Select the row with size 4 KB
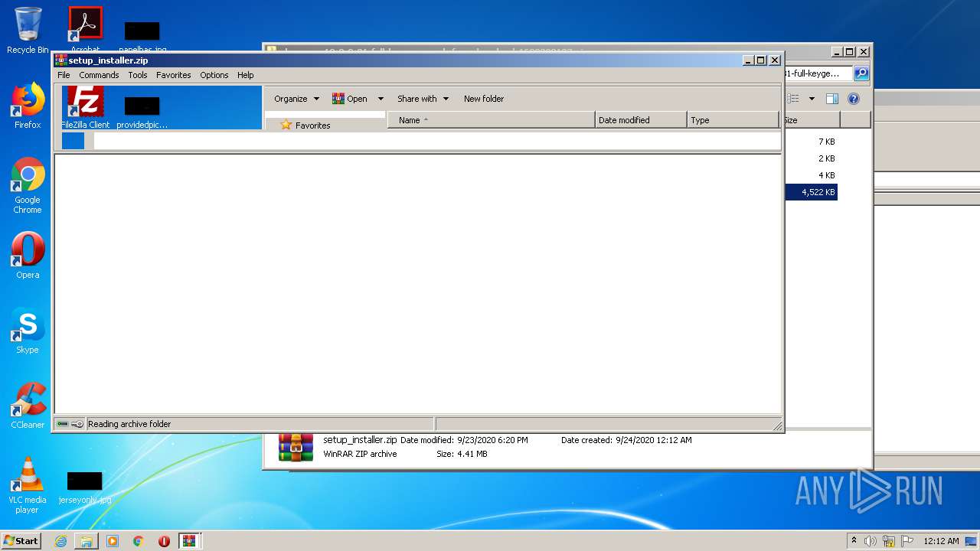980x551 pixels. [x=811, y=175]
